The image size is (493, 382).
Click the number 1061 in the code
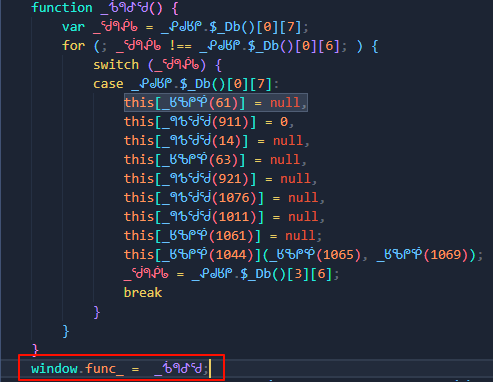tap(231, 236)
